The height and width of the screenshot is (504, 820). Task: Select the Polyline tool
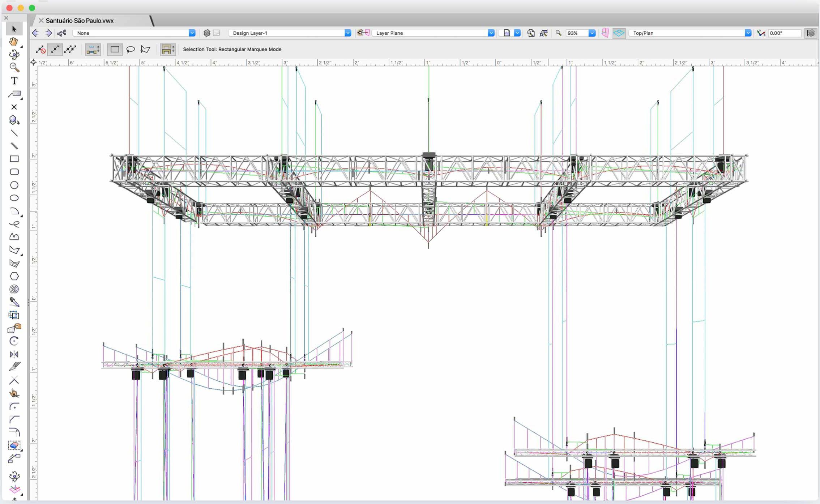[14, 237]
